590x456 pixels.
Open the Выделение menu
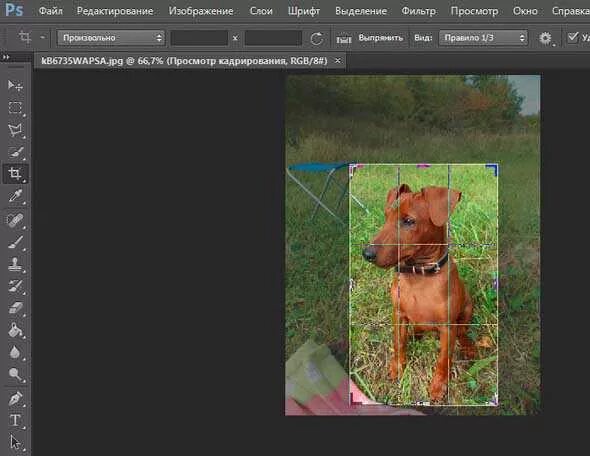point(361,11)
